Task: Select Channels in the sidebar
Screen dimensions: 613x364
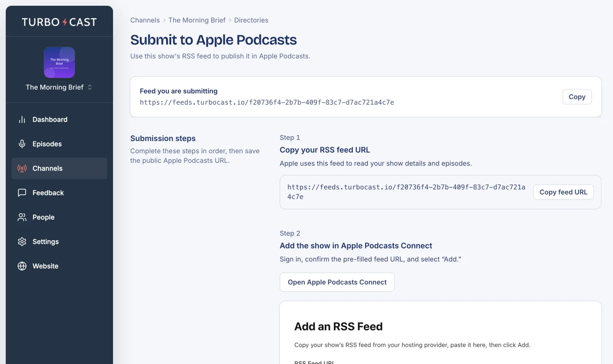Action: pos(59,169)
